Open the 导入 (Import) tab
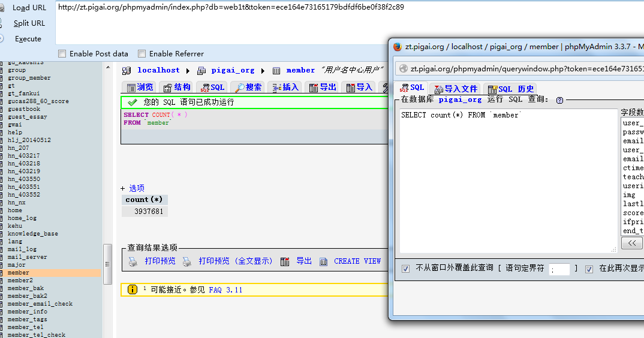644x338 pixels. 359,87
